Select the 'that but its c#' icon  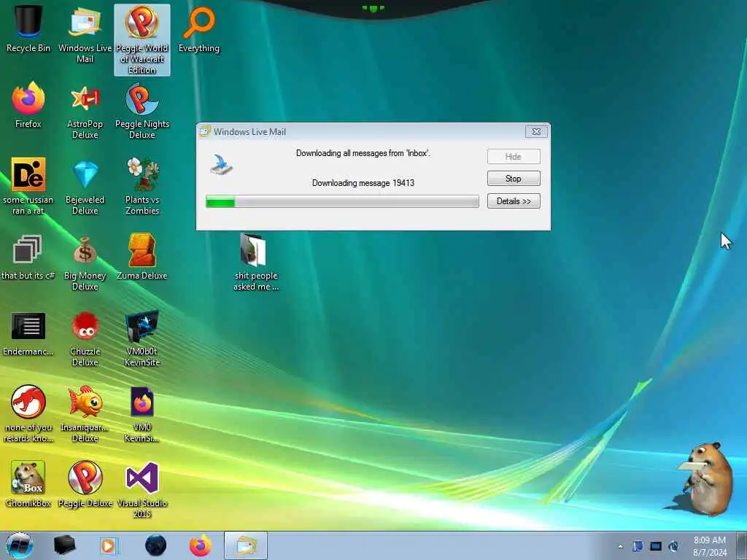coord(28,257)
